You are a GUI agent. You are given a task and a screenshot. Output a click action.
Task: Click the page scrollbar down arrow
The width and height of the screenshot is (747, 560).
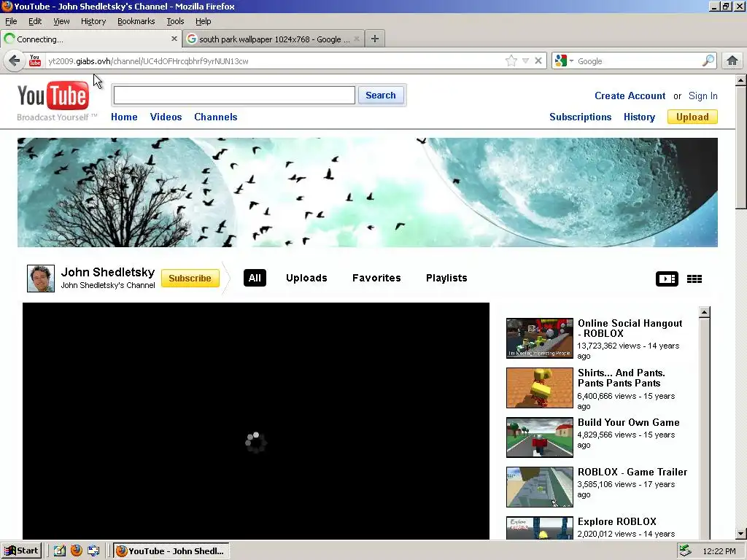(741, 533)
